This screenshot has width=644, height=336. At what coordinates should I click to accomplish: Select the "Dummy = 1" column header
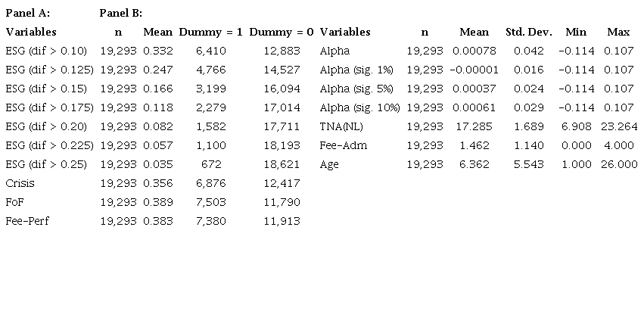tap(210, 32)
